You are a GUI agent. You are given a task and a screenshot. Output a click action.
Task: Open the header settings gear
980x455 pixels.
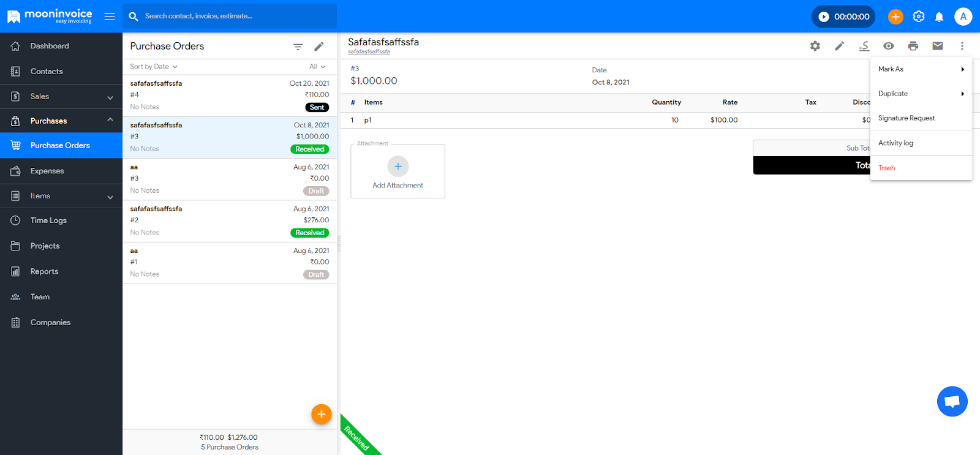919,17
